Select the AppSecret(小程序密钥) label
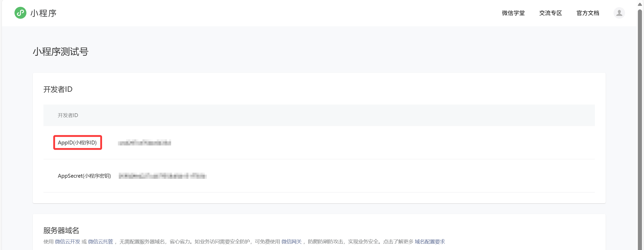This screenshot has width=644, height=250. tap(84, 176)
